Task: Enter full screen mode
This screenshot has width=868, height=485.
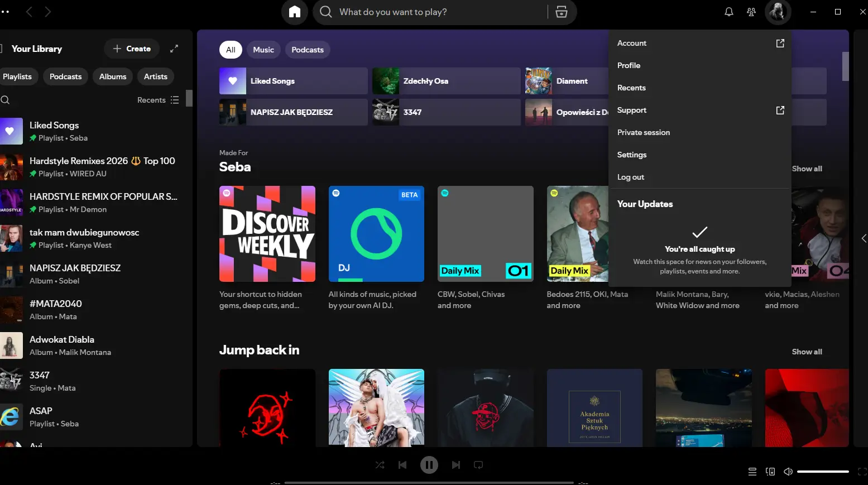Action: (862, 472)
